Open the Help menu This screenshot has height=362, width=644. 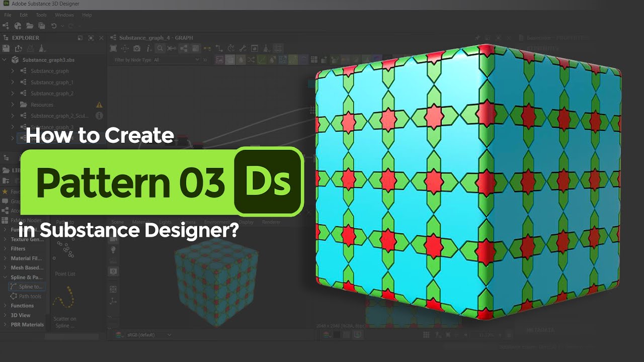(87, 15)
